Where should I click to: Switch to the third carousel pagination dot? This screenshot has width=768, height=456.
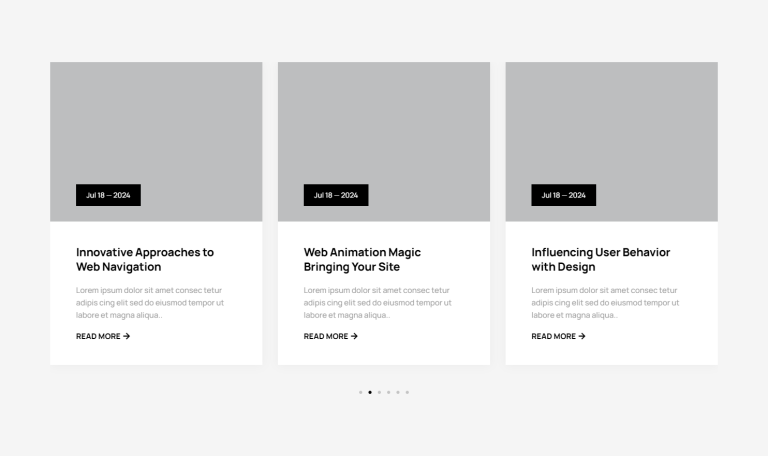tap(379, 392)
